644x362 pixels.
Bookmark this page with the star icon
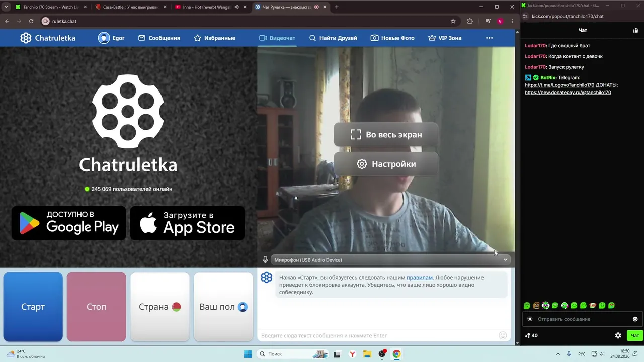[x=453, y=21]
